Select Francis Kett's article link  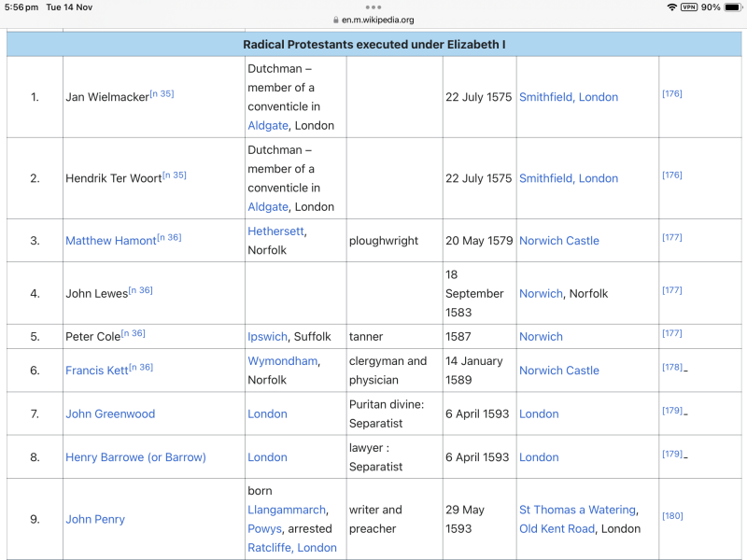(97, 370)
